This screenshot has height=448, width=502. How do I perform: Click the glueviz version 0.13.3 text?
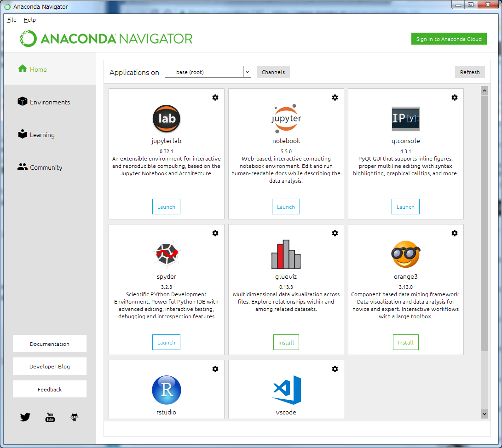286,287
